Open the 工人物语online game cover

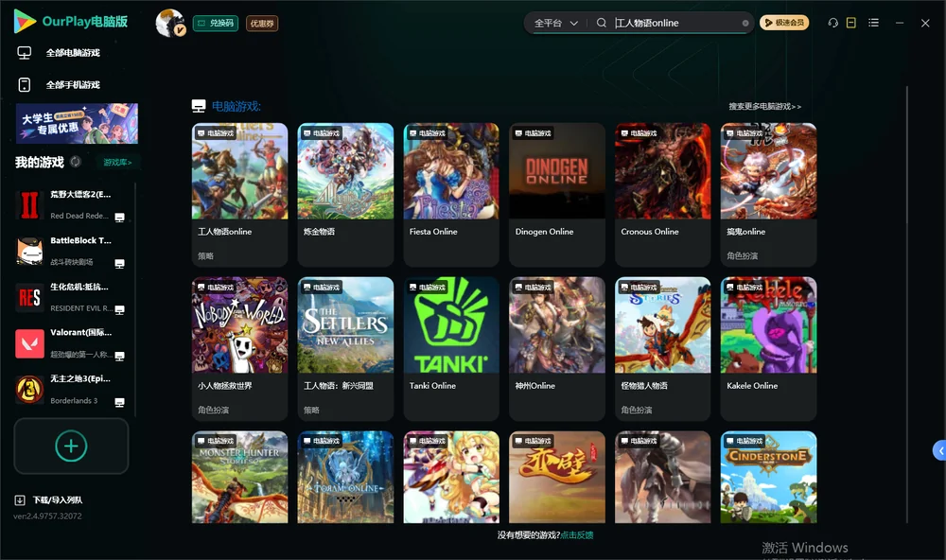tap(239, 171)
